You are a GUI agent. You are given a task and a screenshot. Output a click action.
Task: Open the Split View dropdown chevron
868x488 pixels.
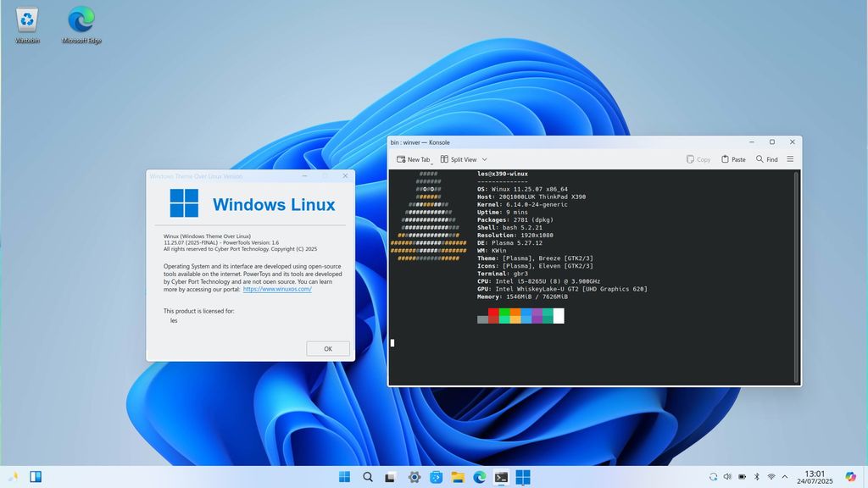pos(483,159)
